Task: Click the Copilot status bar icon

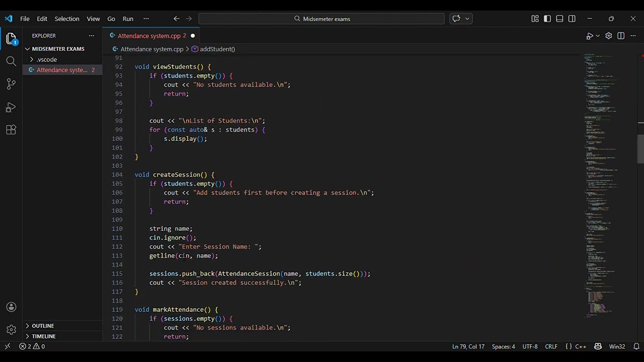Action: [598, 346]
